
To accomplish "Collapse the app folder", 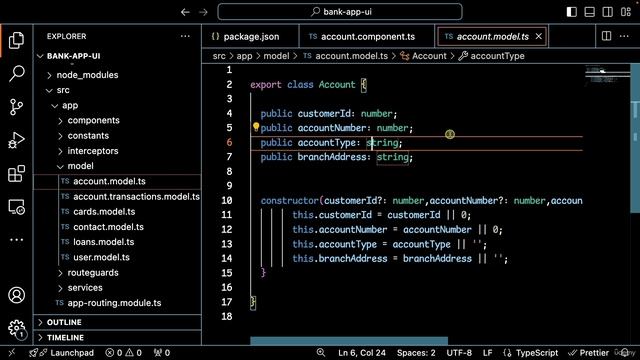I will (x=70, y=105).
